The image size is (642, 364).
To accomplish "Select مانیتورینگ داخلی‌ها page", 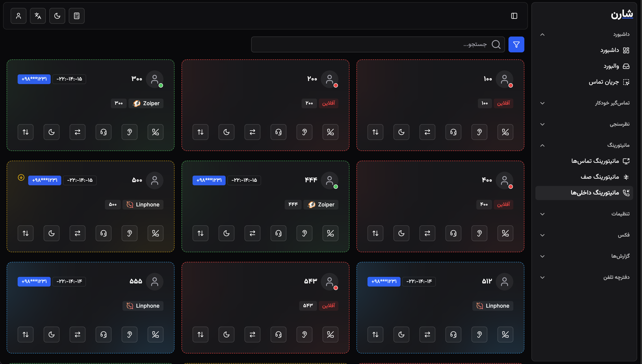I will point(584,193).
